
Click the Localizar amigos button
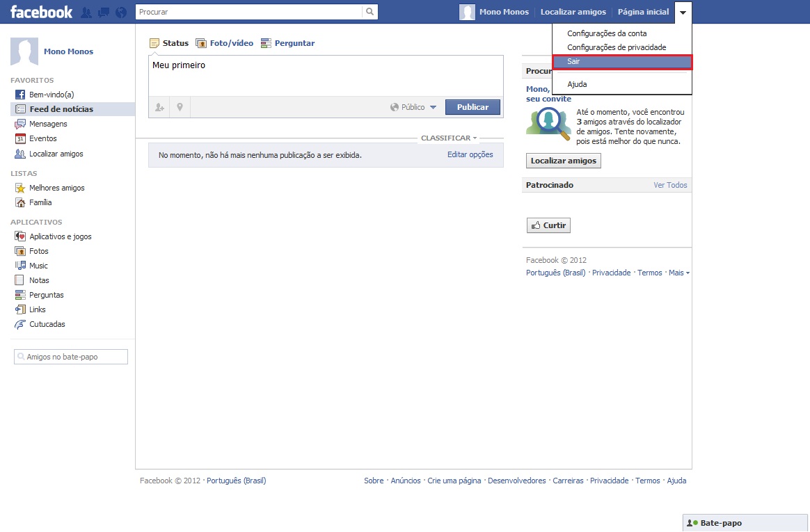coord(564,161)
